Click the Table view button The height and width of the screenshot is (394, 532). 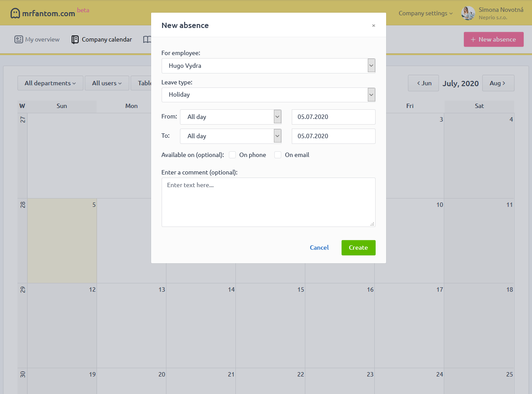tap(141, 83)
